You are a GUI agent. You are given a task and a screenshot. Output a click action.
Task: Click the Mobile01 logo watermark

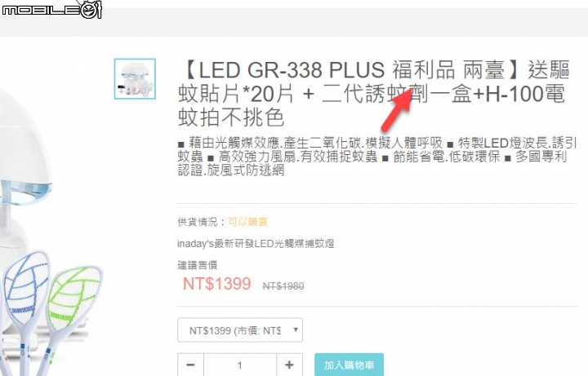point(51,9)
